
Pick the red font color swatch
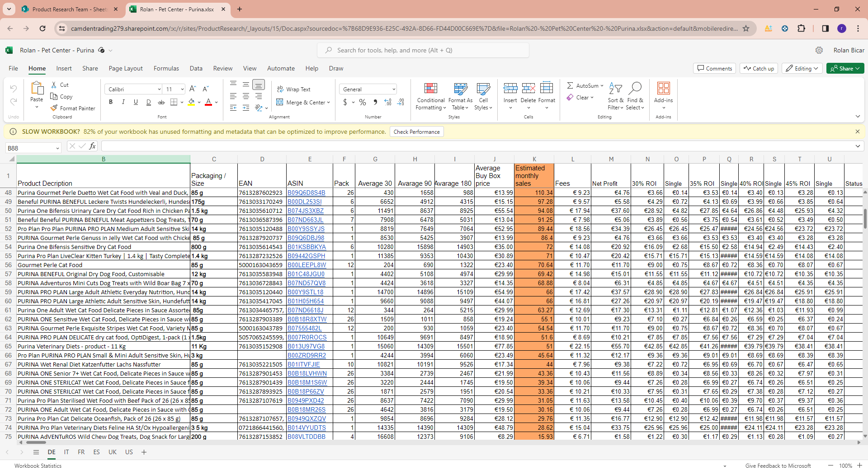tap(208, 102)
